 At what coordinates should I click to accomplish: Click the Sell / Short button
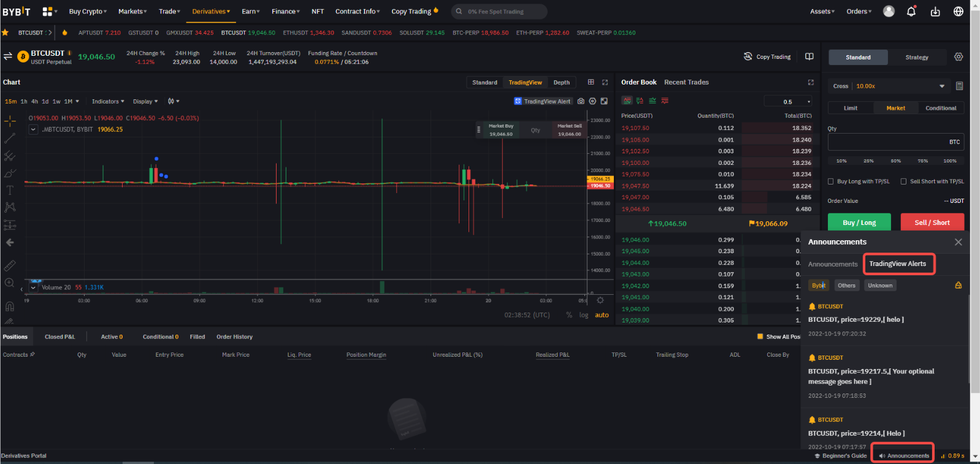932,222
